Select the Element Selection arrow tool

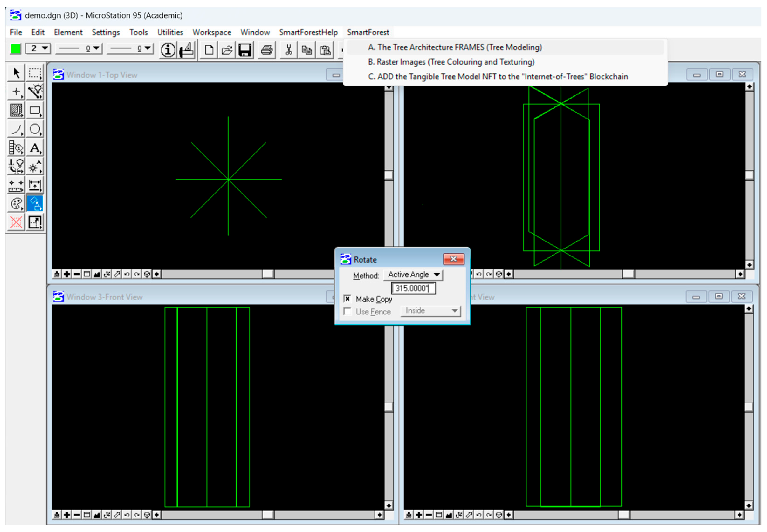point(16,73)
